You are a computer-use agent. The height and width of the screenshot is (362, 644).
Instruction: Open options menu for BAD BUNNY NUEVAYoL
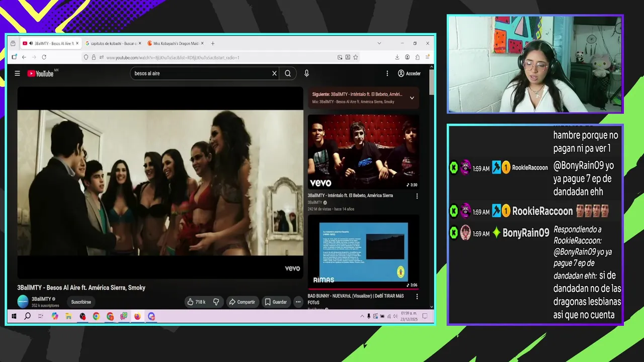[417, 297]
